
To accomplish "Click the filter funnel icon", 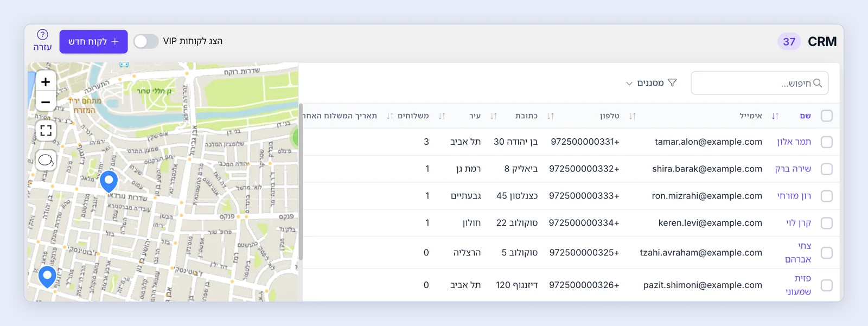I will pyautogui.click(x=672, y=83).
